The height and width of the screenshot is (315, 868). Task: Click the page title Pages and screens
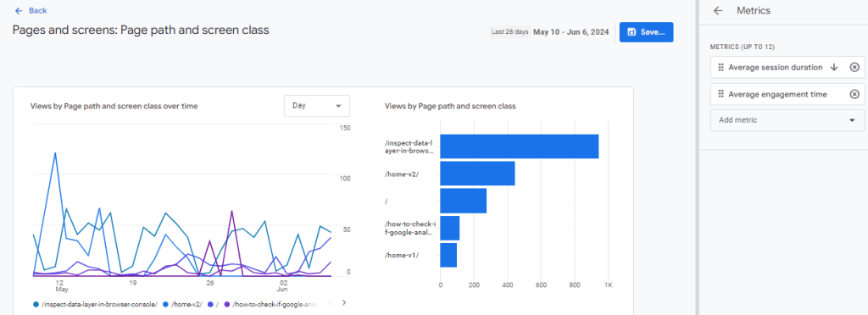[x=141, y=30]
